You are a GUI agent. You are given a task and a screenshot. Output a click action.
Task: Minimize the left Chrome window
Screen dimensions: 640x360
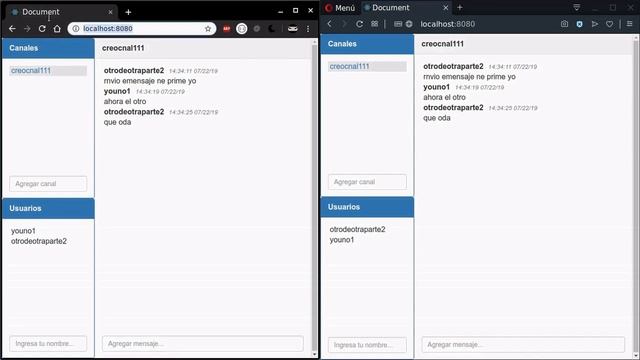tap(280, 11)
